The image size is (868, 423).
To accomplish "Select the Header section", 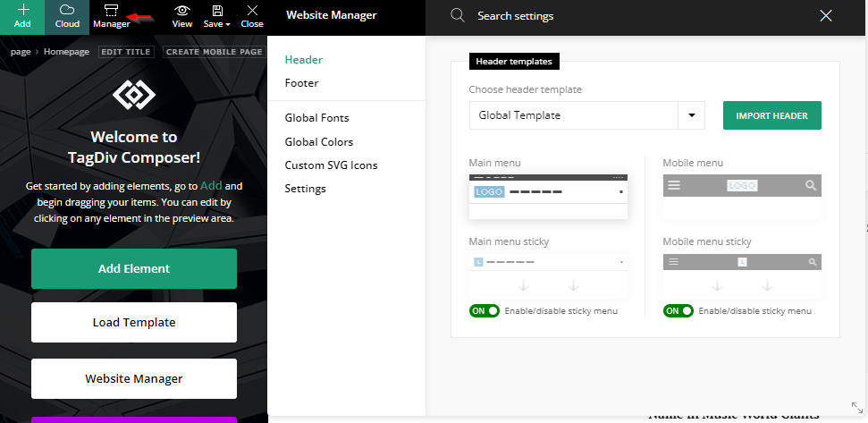I will tap(303, 60).
